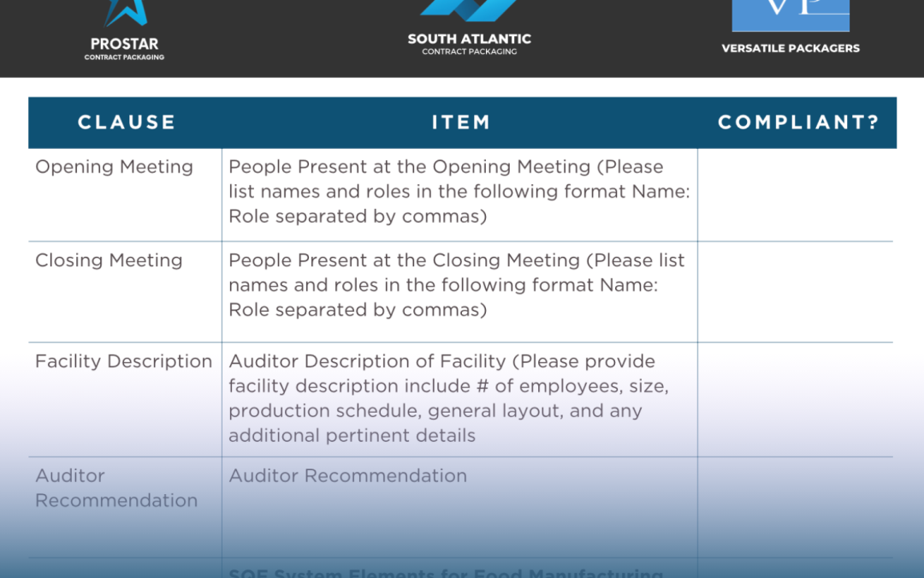The height and width of the screenshot is (578, 924).
Task: Select the Closing Meeting clause cell
Action: point(109,260)
